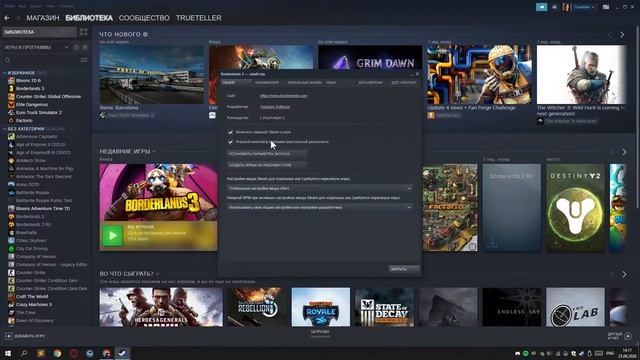640x360 pixels.
Task: Click the back navigation arrow
Action: pos(7,18)
